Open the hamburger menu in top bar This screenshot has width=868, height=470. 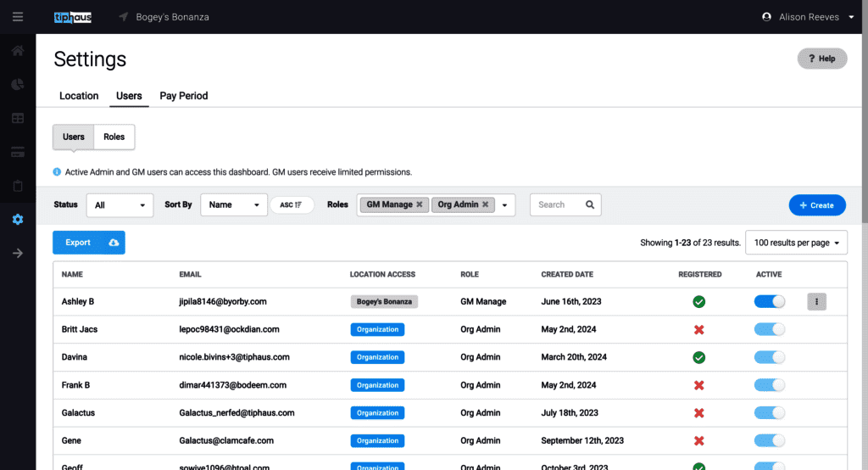pyautogui.click(x=18, y=17)
